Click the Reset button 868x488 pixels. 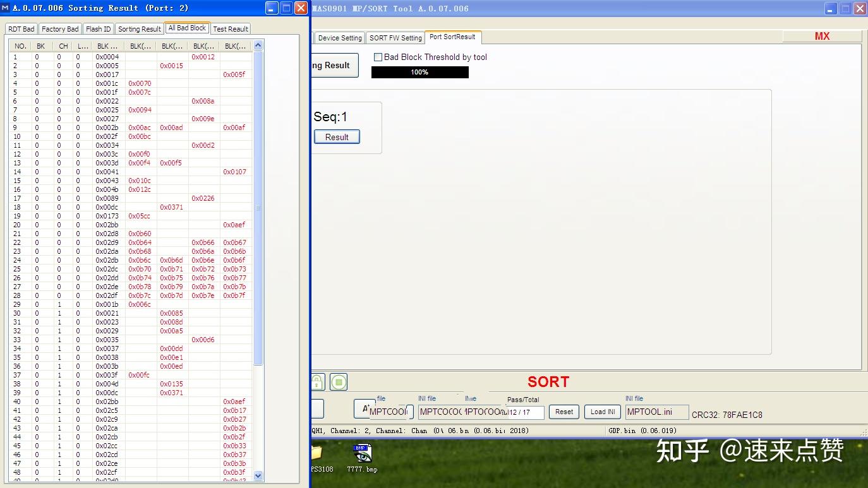tap(564, 412)
